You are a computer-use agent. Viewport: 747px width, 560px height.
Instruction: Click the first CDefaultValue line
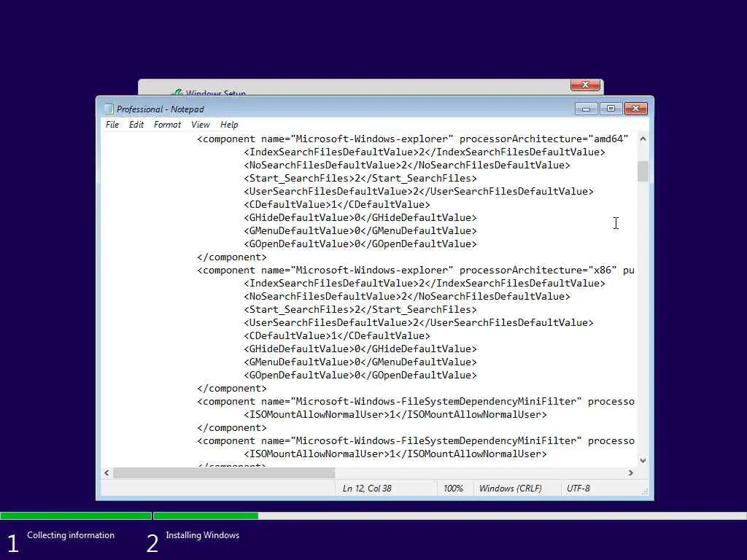point(337,205)
